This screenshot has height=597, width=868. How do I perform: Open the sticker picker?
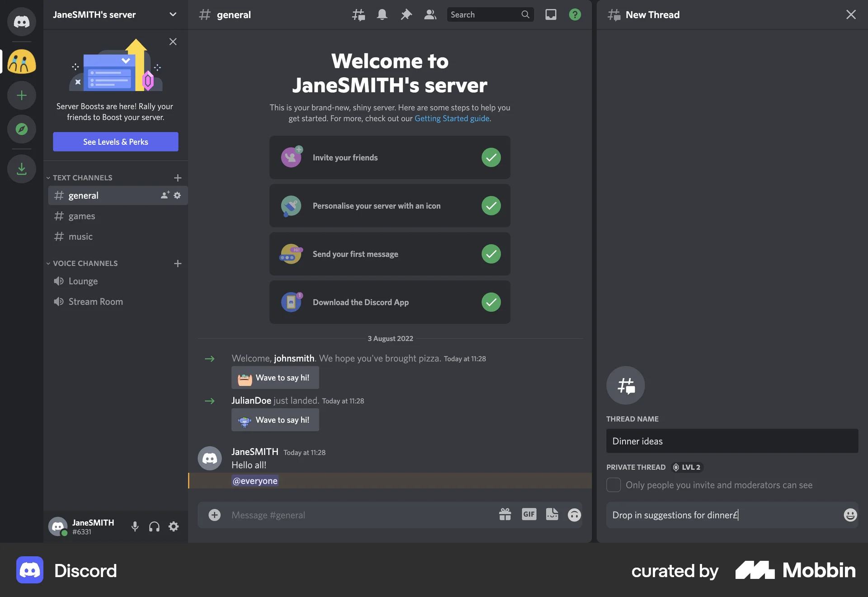pos(552,515)
